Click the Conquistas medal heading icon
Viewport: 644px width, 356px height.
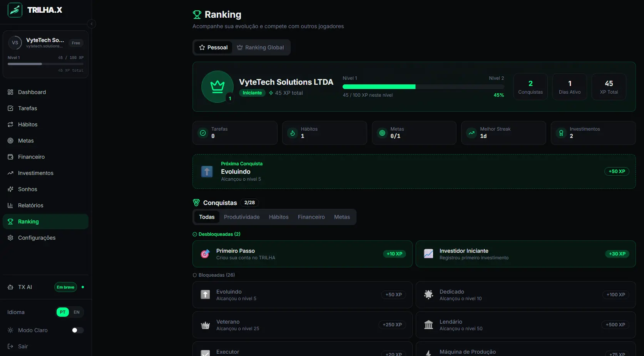point(196,203)
